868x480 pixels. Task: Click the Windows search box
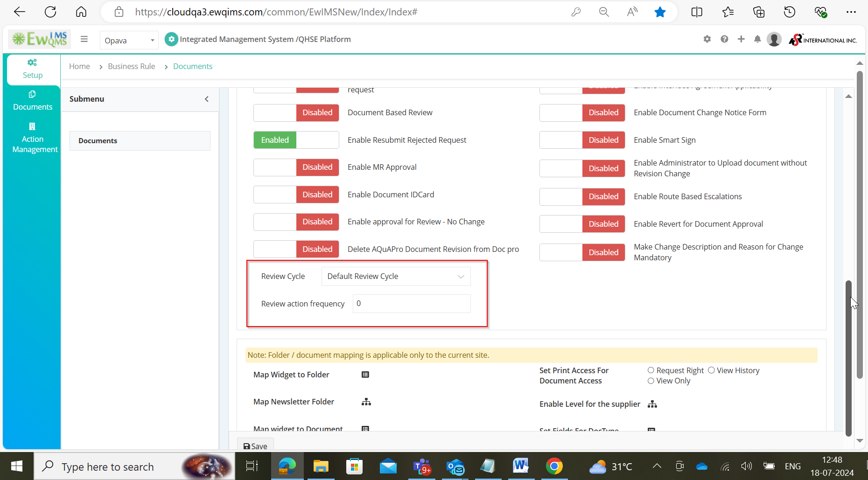click(x=134, y=466)
